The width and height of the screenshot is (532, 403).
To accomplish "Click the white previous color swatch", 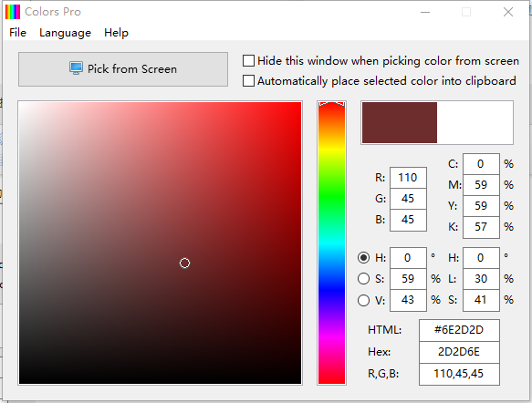I will [x=475, y=123].
